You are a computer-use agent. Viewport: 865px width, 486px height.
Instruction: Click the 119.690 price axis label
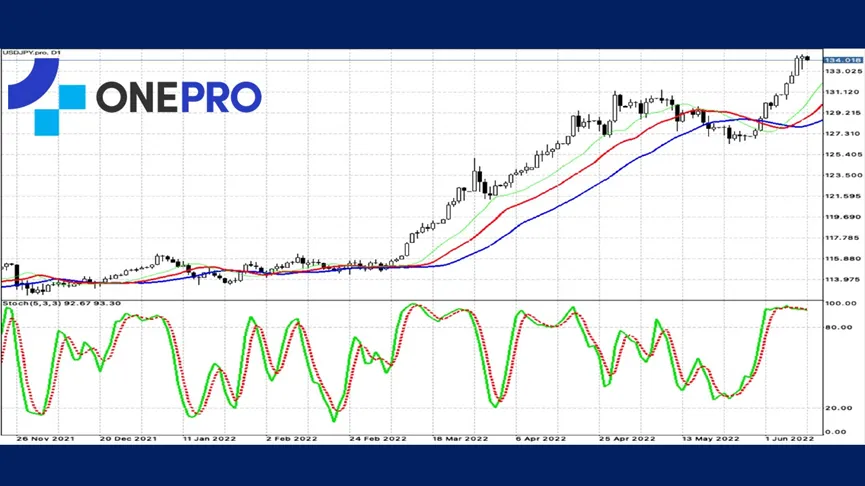point(843,217)
